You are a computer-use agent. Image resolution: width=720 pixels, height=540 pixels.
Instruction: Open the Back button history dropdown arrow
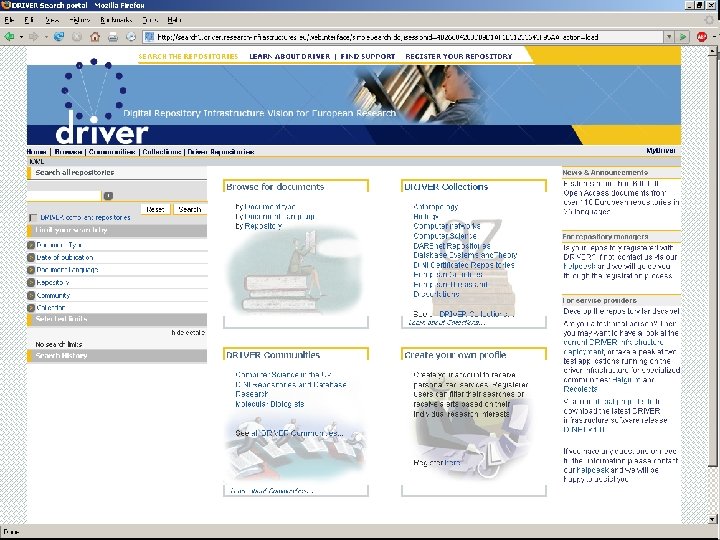point(21,37)
